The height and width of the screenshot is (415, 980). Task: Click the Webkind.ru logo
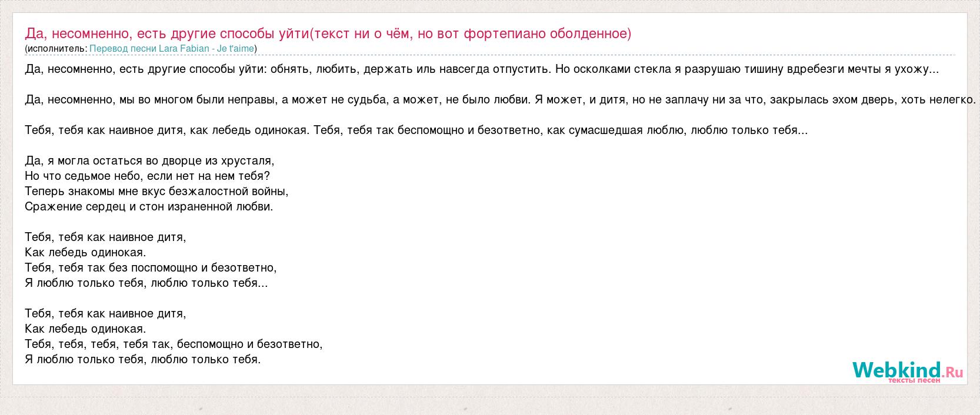(x=907, y=370)
